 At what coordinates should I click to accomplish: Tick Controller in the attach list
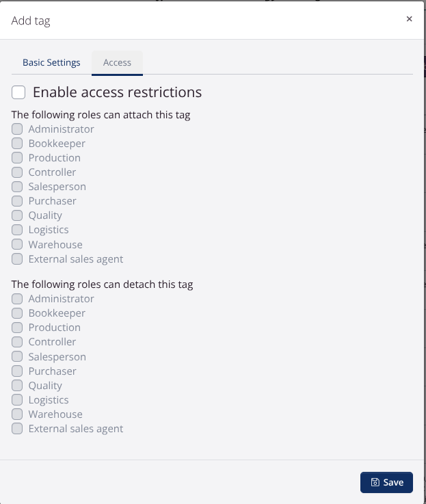tap(17, 172)
